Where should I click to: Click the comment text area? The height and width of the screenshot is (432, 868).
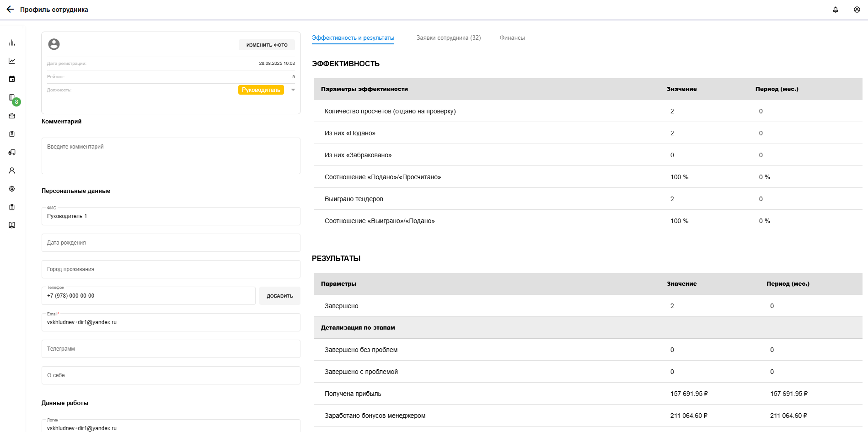coord(171,156)
